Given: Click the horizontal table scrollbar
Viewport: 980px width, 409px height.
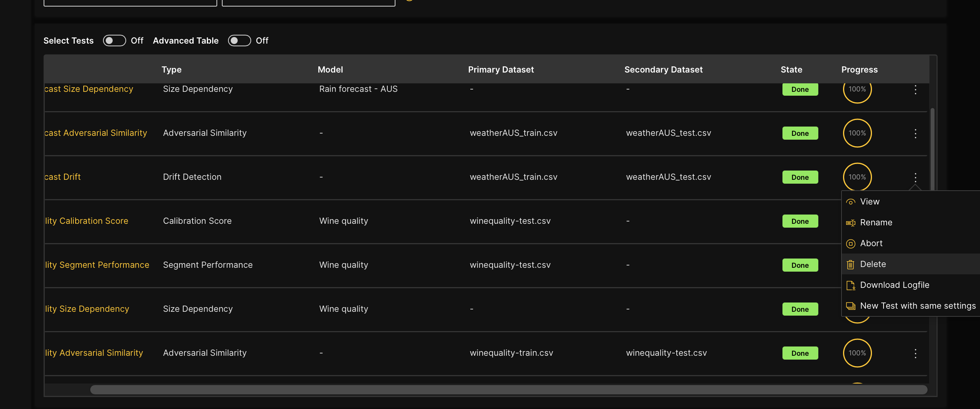Looking at the screenshot, I should pyautogui.click(x=508, y=390).
